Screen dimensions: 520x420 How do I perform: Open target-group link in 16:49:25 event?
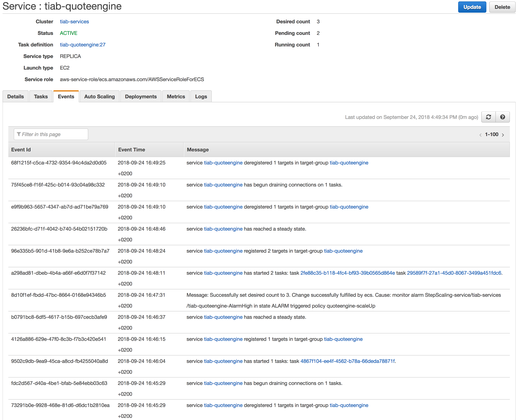point(349,163)
